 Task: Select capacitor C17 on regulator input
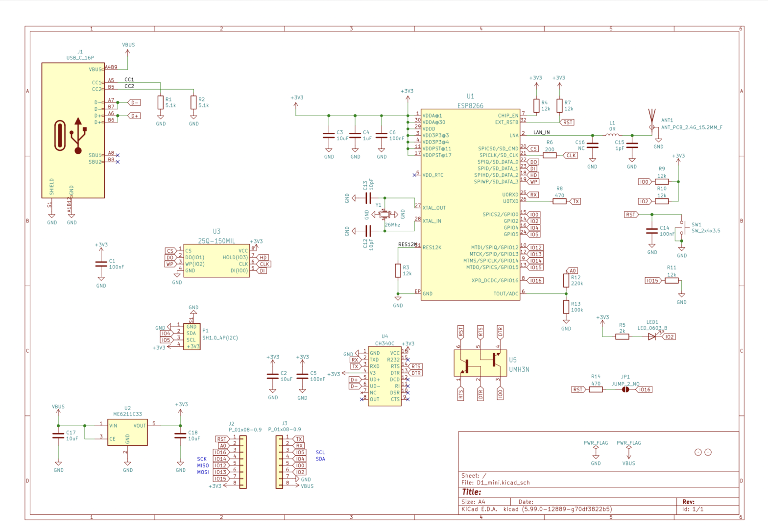pyautogui.click(x=58, y=435)
